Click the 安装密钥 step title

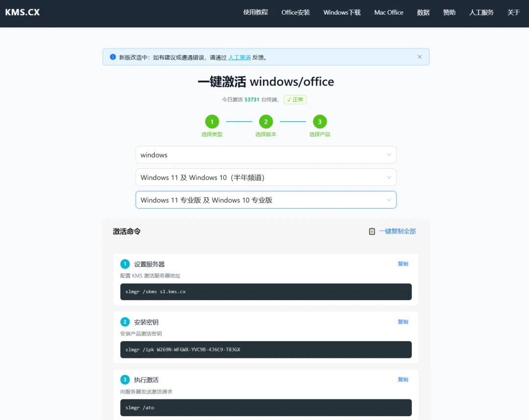point(146,322)
